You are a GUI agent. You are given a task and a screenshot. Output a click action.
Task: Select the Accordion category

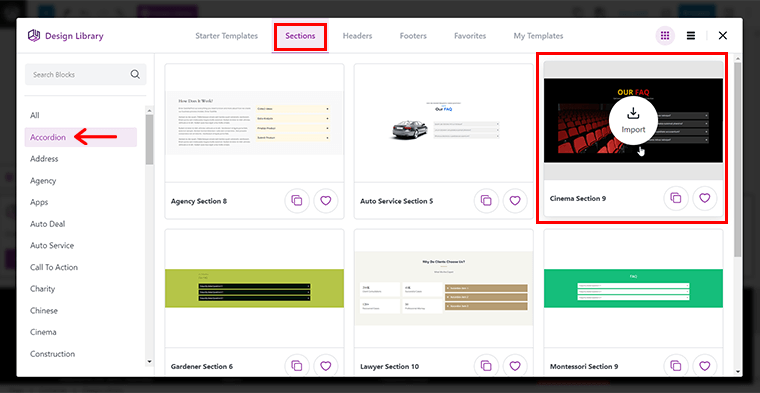[80, 137]
